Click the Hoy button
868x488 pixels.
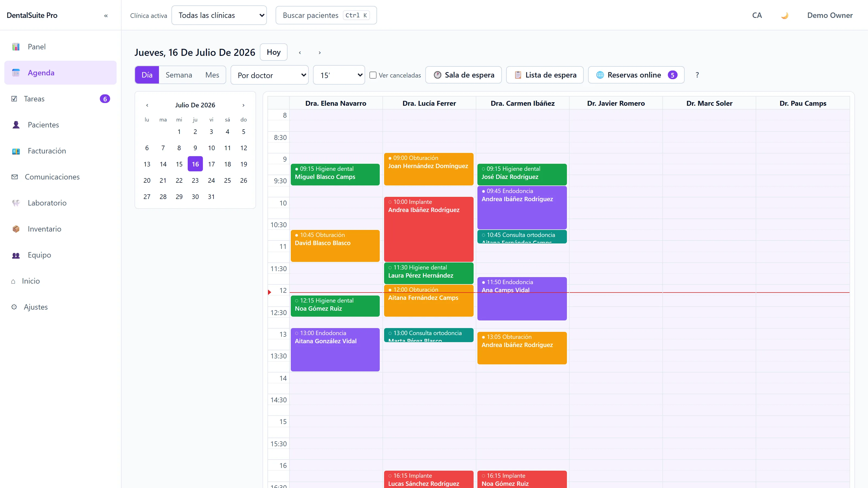pyautogui.click(x=274, y=52)
